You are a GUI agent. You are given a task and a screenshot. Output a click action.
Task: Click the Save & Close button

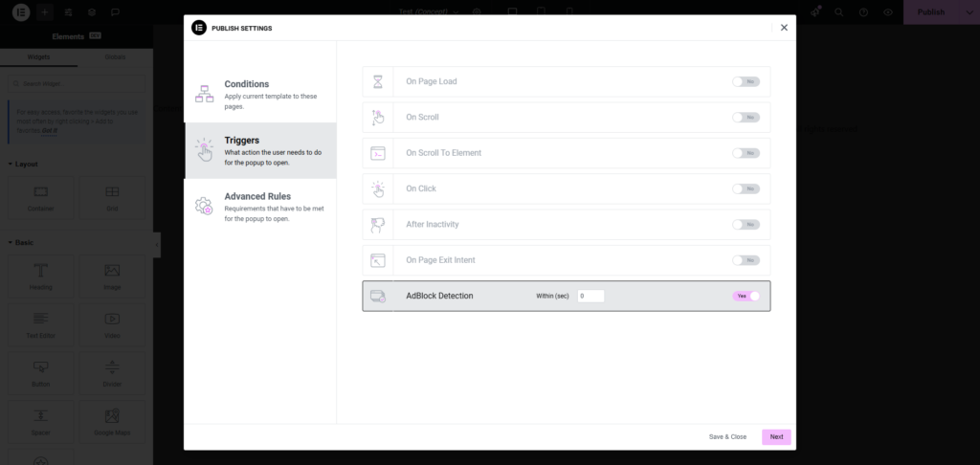point(727,437)
